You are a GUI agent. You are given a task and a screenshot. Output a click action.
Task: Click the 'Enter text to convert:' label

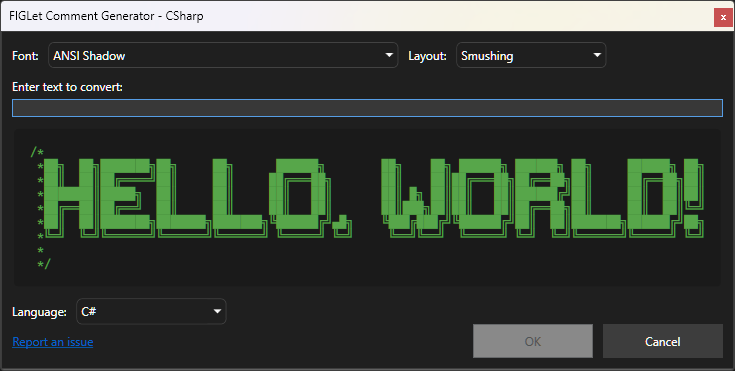pos(68,87)
